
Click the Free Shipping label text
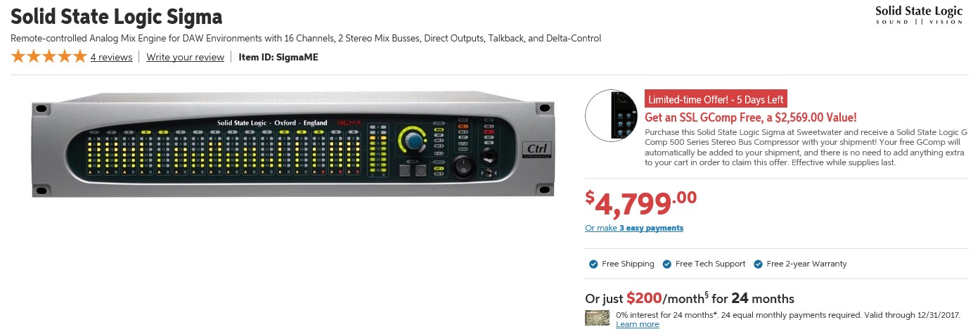coord(628,264)
